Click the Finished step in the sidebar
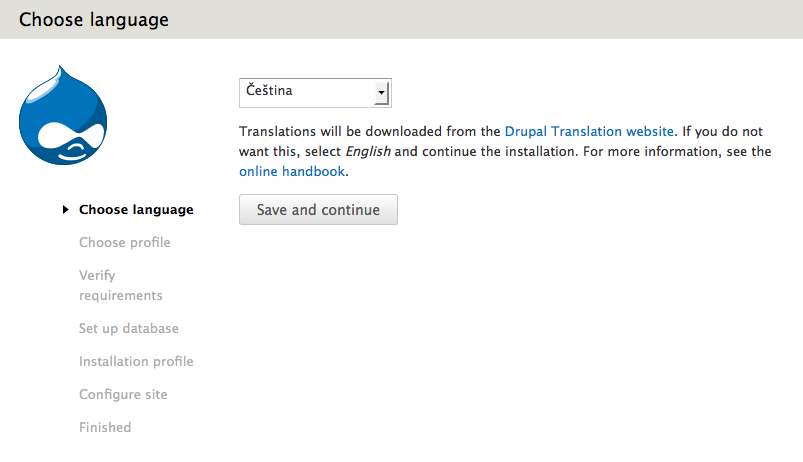The image size is (803, 462). [105, 427]
